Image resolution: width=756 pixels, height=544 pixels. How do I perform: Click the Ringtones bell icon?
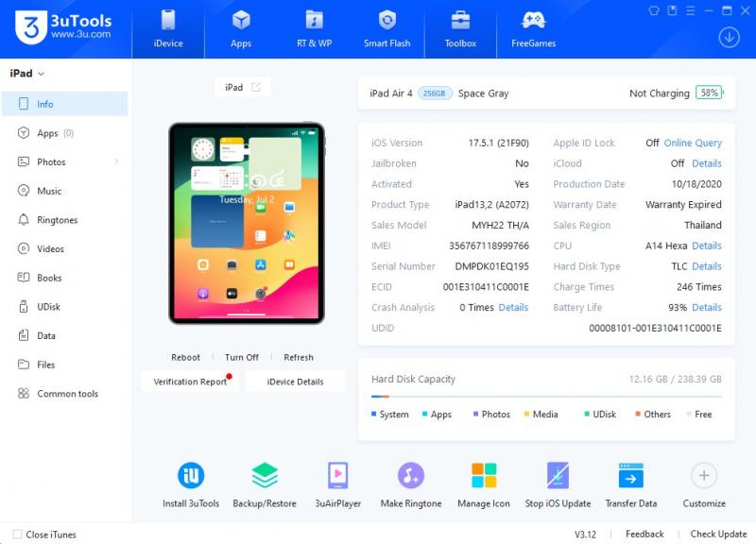click(x=23, y=220)
